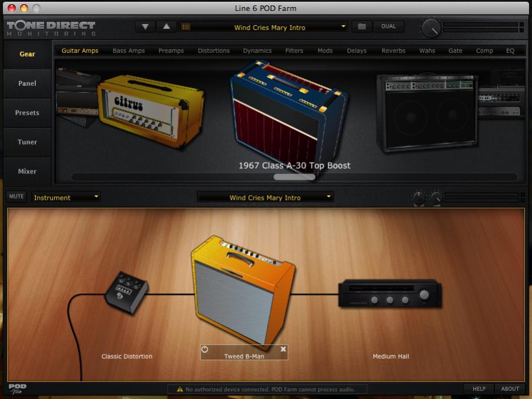The height and width of the screenshot is (399, 532).
Task: Open the Instrument input dropdown
Action: (66, 197)
